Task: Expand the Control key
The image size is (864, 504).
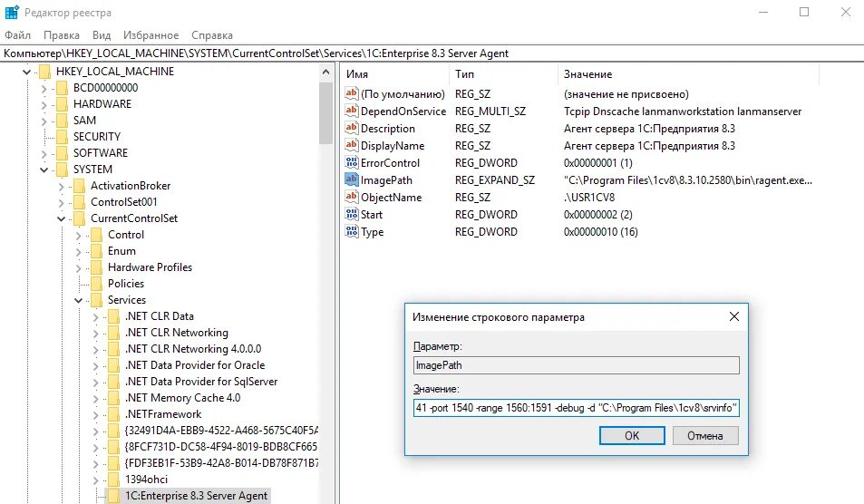Action: (x=78, y=235)
